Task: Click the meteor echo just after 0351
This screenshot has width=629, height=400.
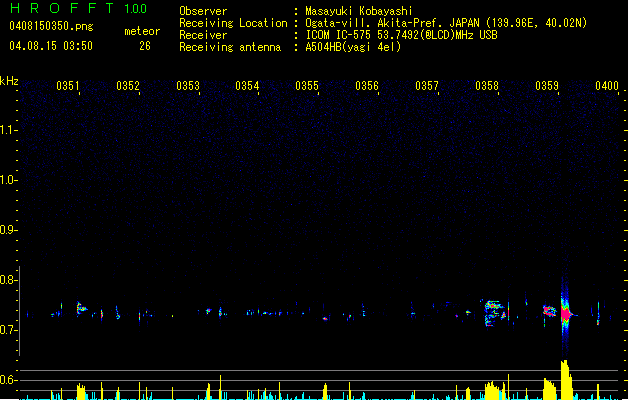Action: 81,308
